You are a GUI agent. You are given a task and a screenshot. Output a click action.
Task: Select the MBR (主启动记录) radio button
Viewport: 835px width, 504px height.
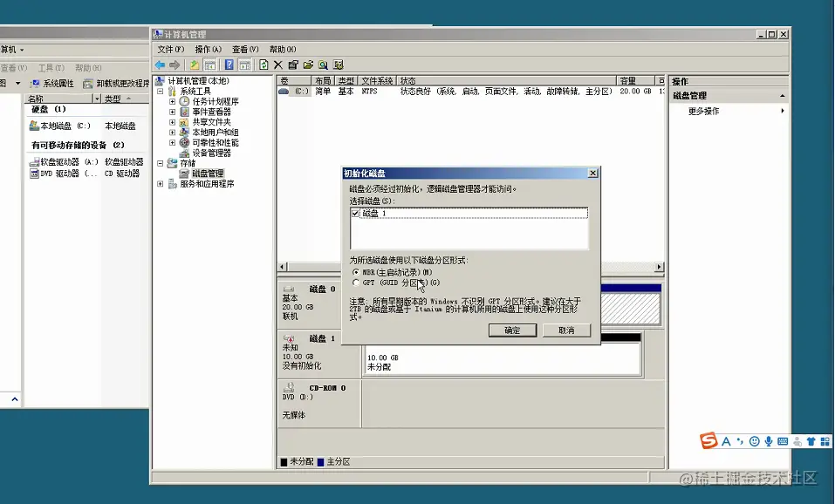point(356,272)
